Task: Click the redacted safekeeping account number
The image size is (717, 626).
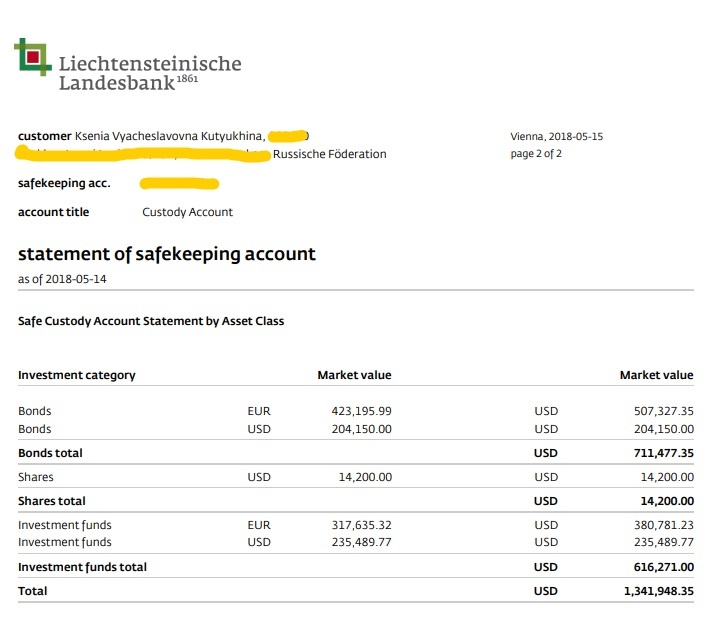Action: 179,184
